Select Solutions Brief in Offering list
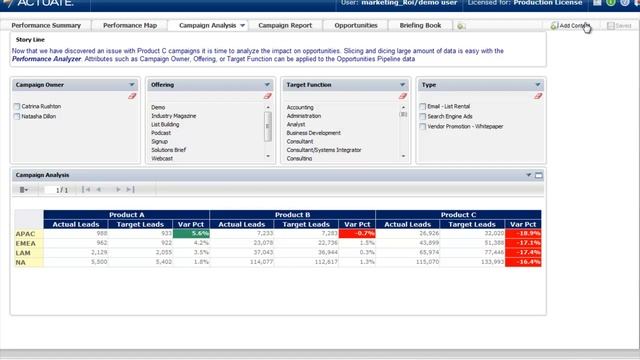640x360 pixels. point(169,150)
